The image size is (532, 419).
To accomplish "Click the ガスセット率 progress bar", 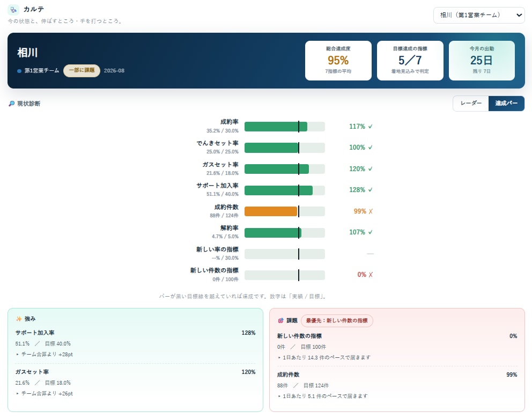I will (x=284, y=169).
